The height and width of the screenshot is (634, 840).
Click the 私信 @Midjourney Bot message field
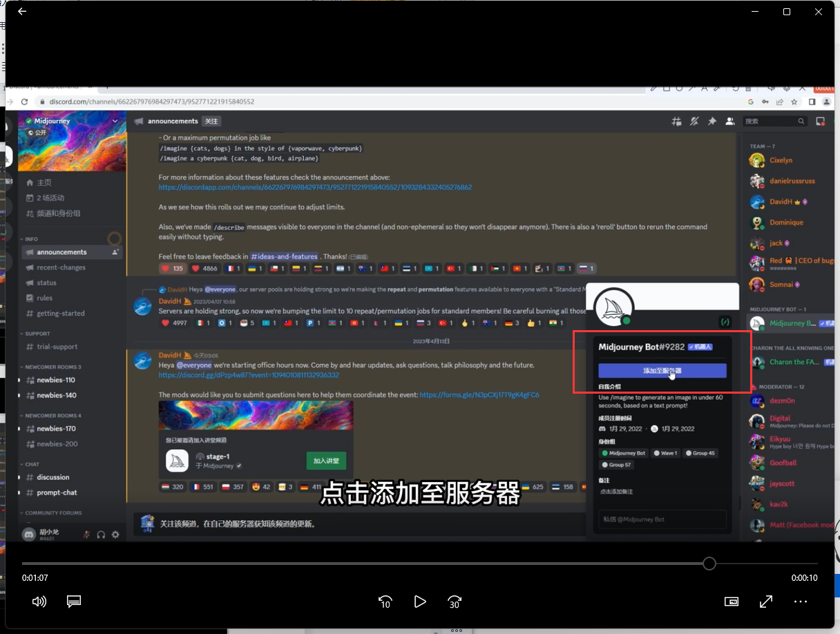tap(662, 519)
